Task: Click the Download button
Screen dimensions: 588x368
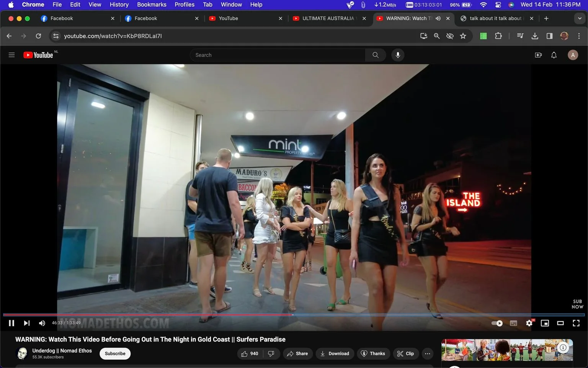Action: (x=335, y=353)
